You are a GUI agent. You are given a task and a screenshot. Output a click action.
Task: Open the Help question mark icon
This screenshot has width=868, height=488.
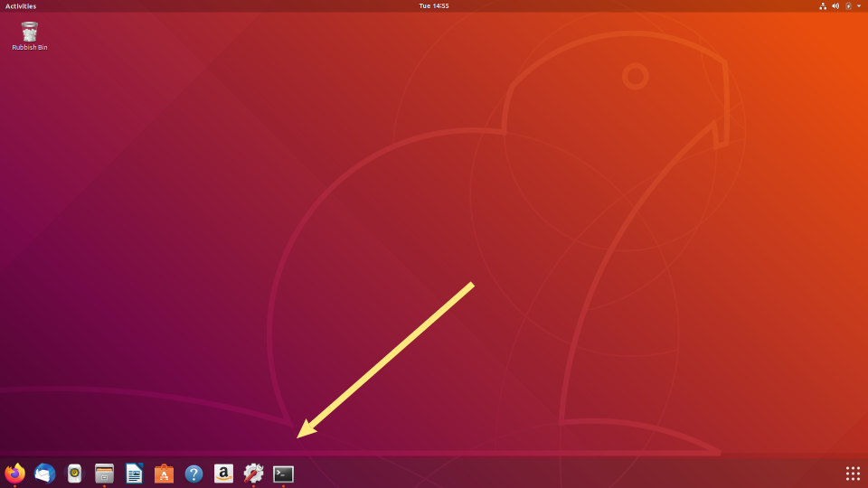tap(193, 474)
